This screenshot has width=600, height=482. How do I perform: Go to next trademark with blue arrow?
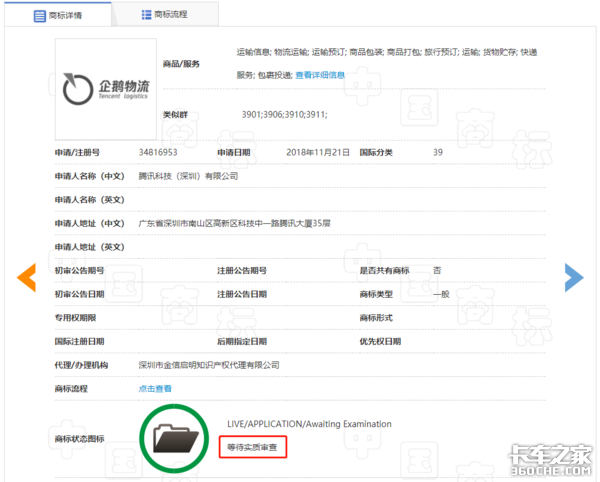[x=574, y=277]
